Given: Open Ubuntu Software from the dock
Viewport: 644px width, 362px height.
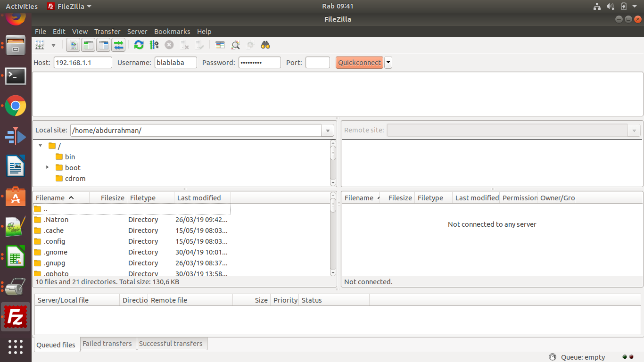Looking at the screenshot, I should [16, 197].
